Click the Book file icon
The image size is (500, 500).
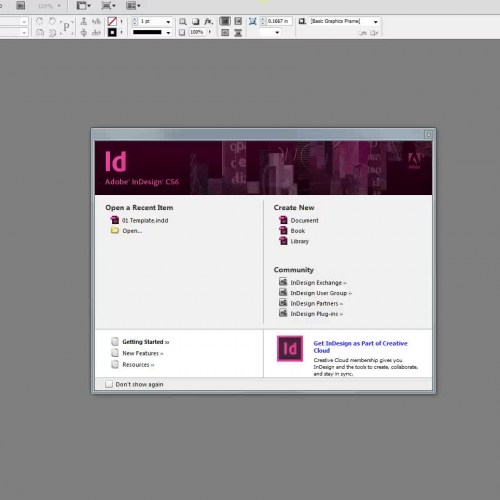[283, 230]
